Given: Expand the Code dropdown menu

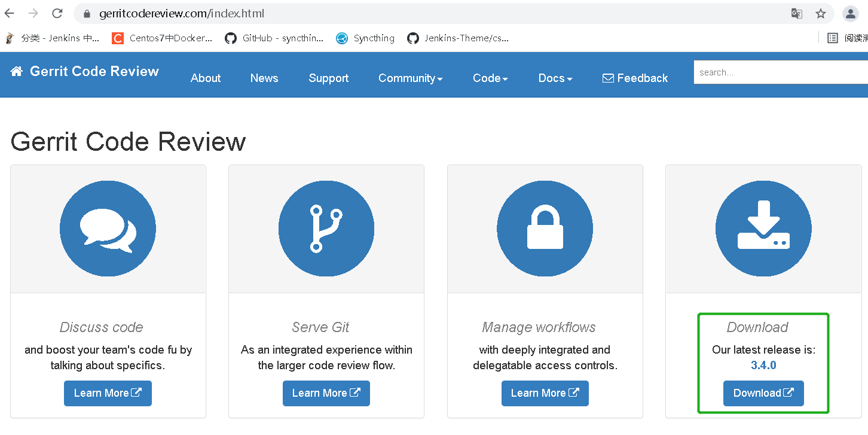Looking at the screenshot, I should (490, 78).
